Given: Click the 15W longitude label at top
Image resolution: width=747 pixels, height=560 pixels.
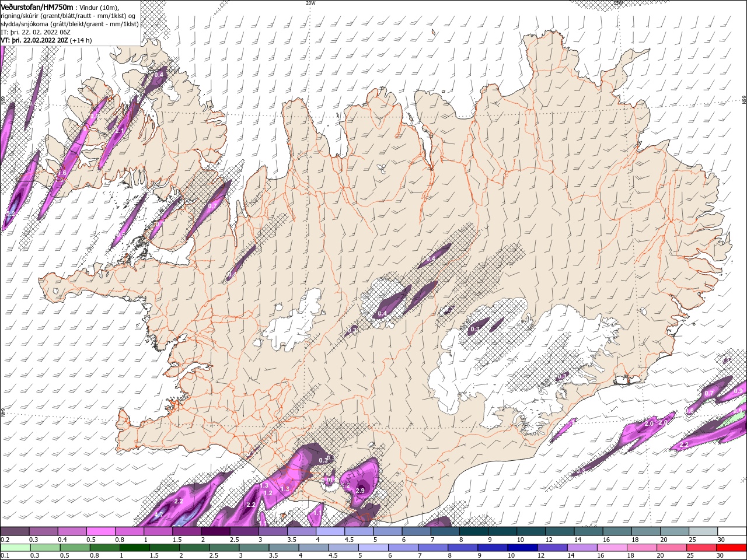Looking at the screenshot, I should click(618, 3).
